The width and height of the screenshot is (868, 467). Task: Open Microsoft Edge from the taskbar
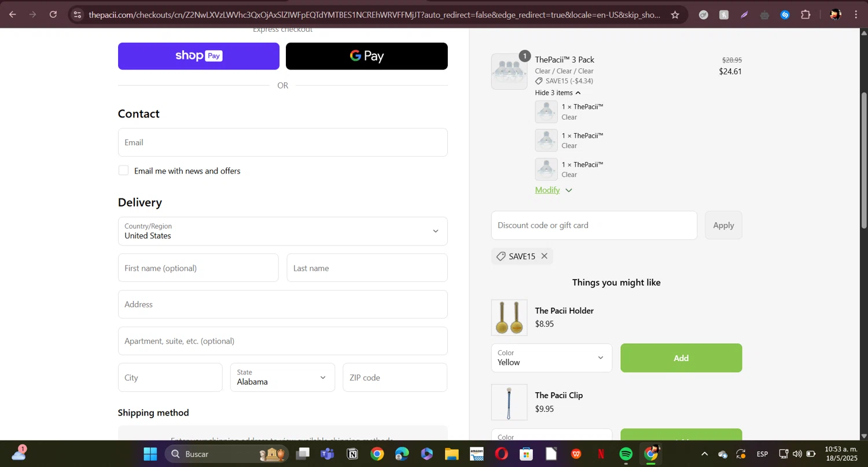pos(402,454)
